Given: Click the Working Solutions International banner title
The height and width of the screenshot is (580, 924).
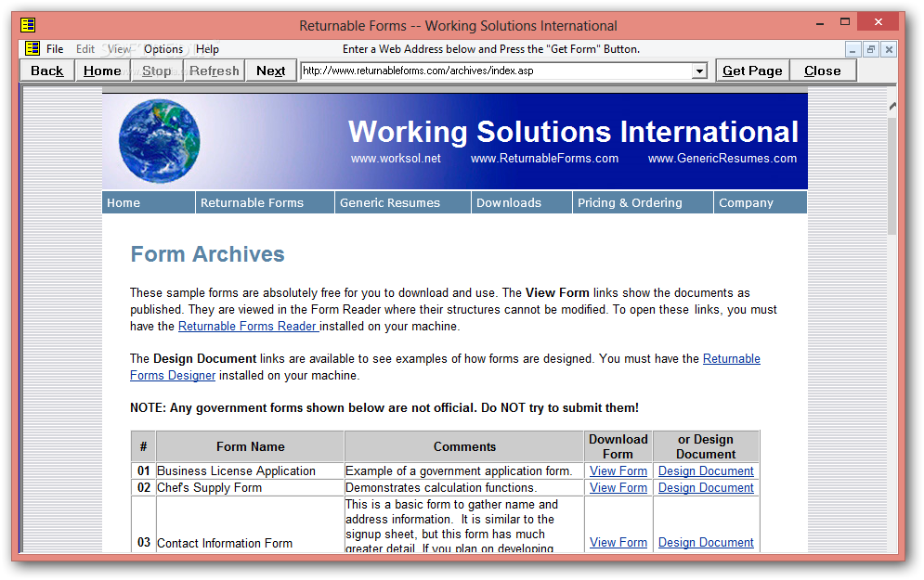Looking at the screenshot, I should click(x=573, y=131).
